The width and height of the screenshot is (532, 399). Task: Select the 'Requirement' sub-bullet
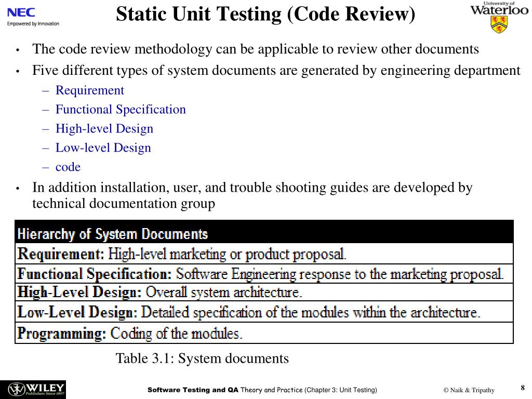point(90,90)
